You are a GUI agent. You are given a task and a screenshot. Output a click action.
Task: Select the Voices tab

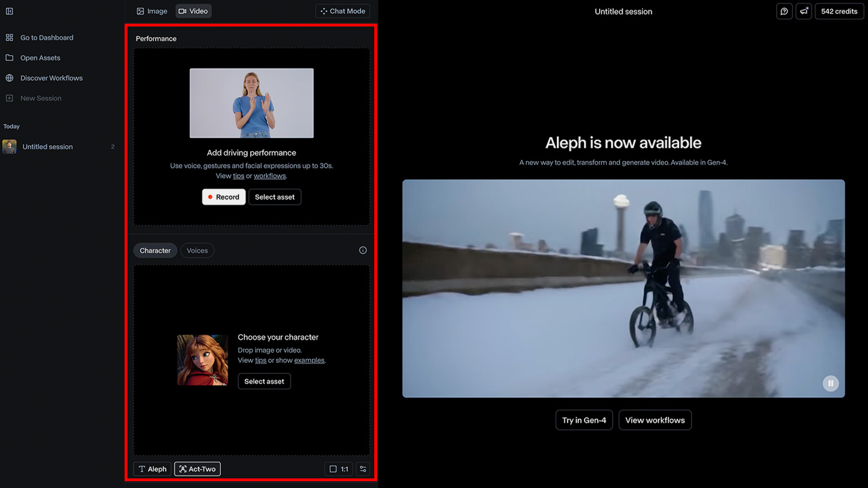click(197, 251)
